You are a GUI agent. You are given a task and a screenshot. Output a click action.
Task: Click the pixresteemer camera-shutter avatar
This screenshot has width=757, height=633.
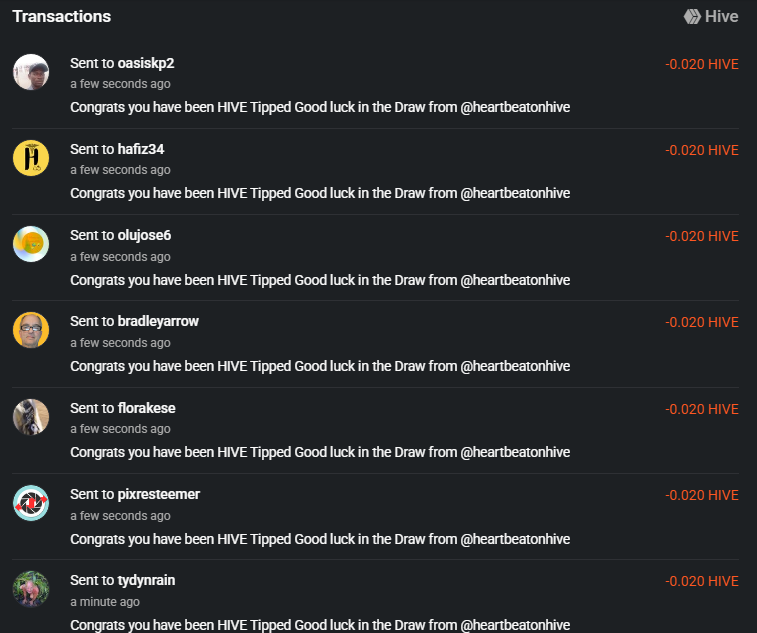tap(31, 503)
